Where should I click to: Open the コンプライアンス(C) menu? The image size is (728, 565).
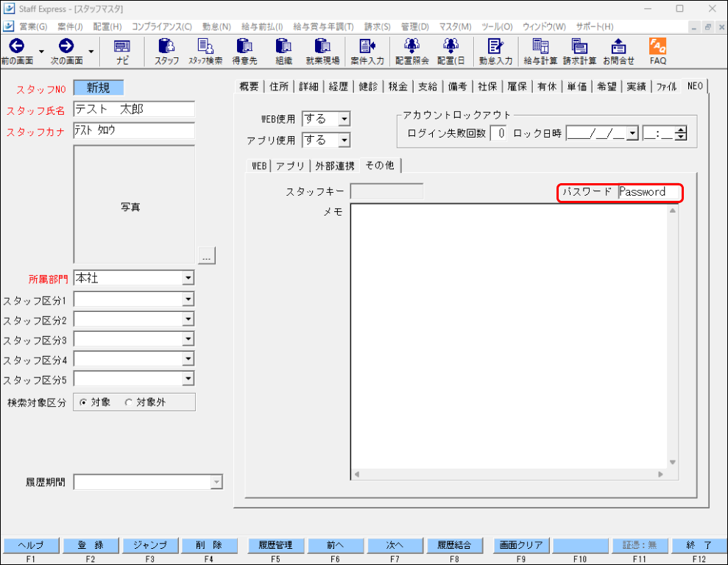point(161,26)
